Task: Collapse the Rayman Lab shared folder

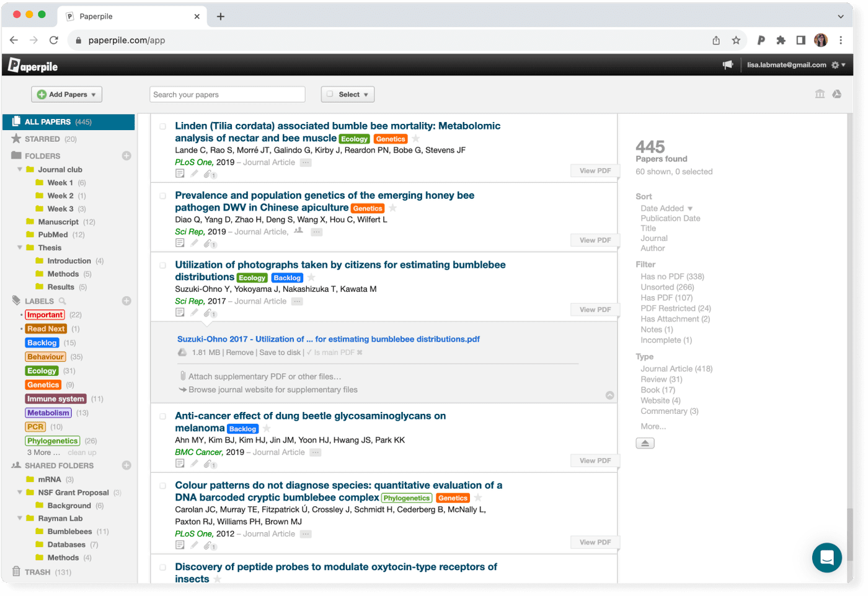Action: tap(19, 518)
